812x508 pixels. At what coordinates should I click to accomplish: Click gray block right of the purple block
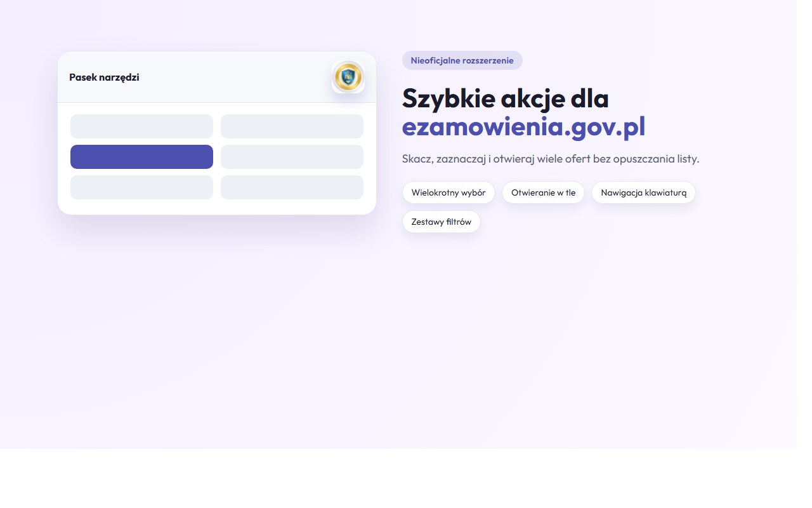[292, 157]
